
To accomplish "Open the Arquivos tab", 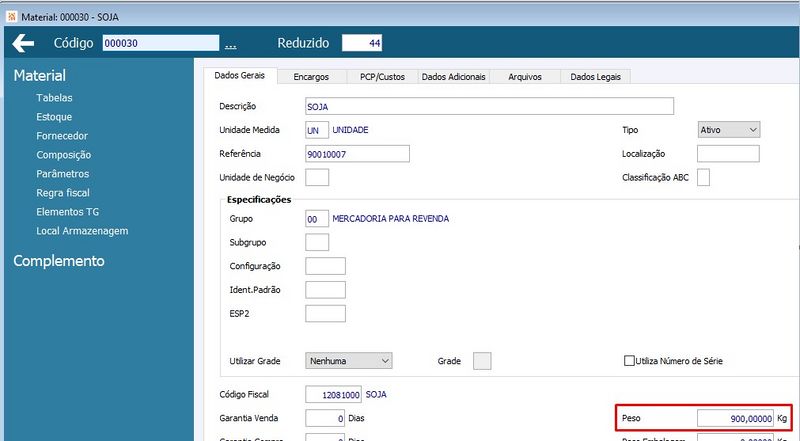I will pyautogui.click(x=525, y=77).
